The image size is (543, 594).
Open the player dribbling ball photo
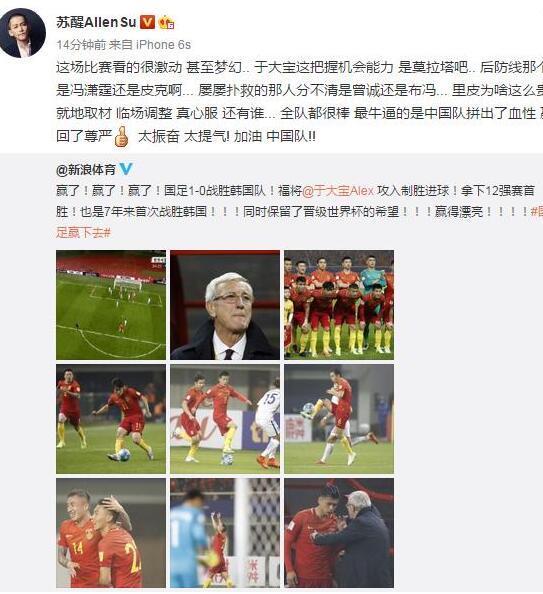coord(111,419)
